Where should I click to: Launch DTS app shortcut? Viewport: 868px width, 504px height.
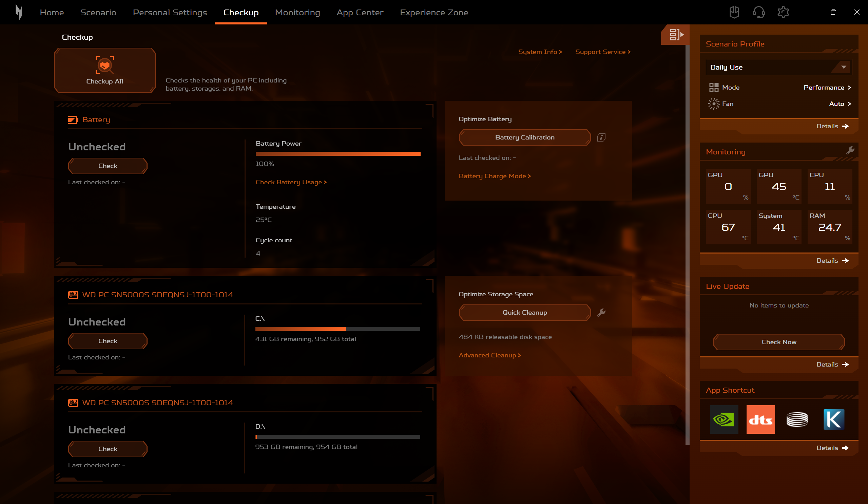coord(760,419)
